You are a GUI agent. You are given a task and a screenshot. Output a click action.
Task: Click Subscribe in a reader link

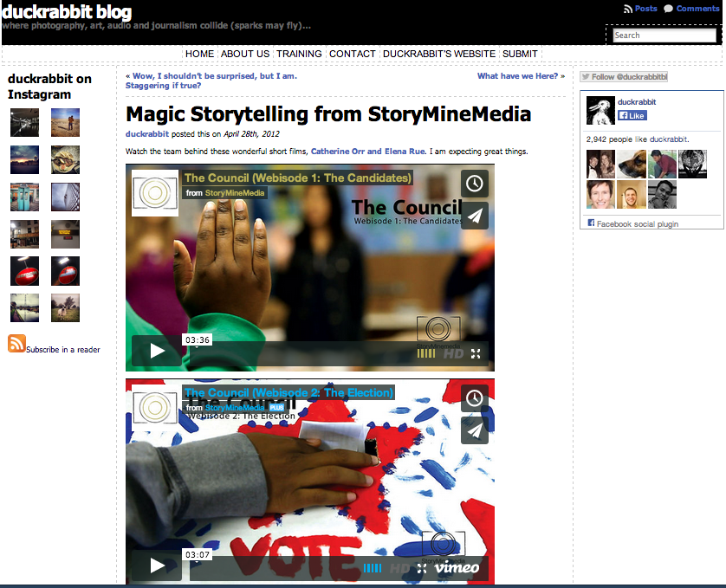click(63, 350)
